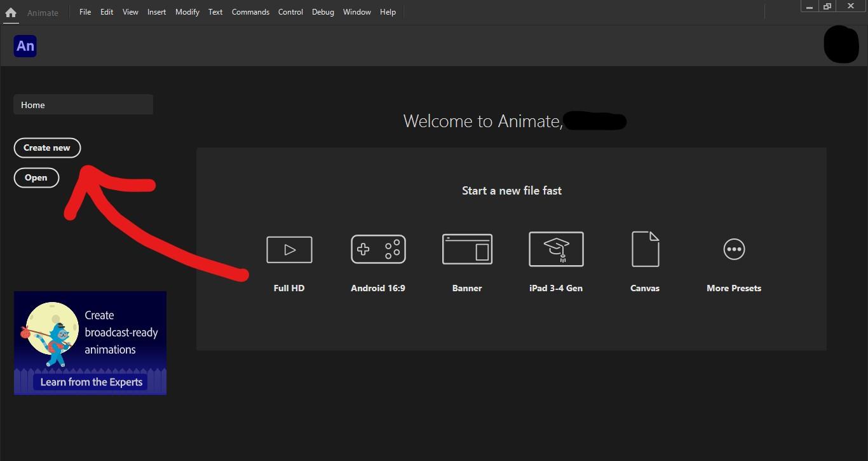Close the Animate window
Image resolution: width=868 pixels, height=461 pixels.
tap(851, 6)
